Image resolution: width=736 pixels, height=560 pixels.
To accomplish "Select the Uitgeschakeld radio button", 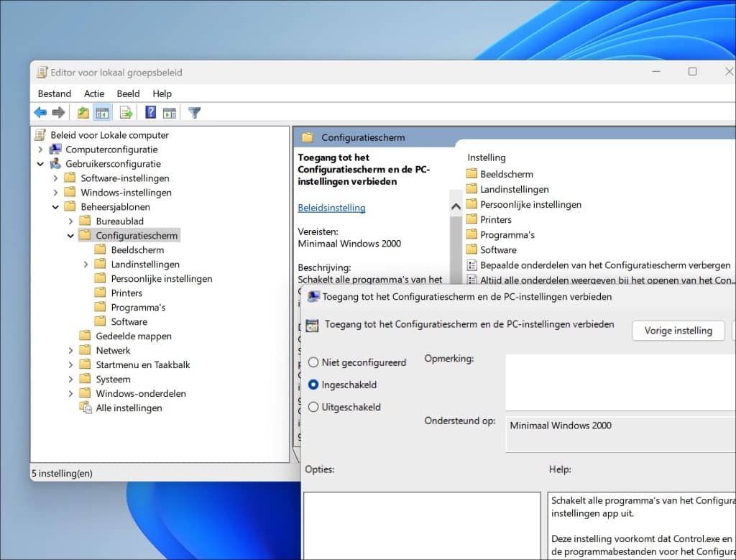I will coord(313,407).
